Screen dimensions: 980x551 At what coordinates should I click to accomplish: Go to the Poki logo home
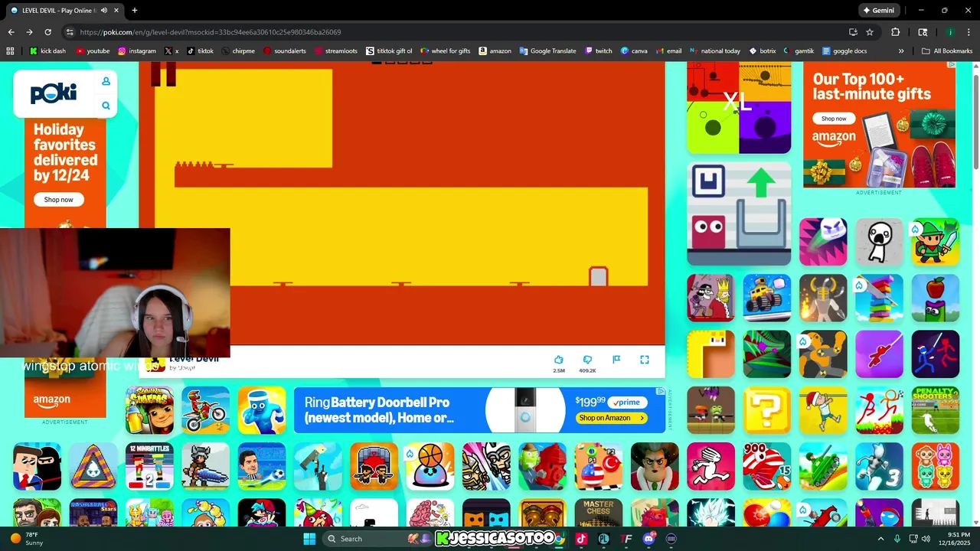click(54, 93)
